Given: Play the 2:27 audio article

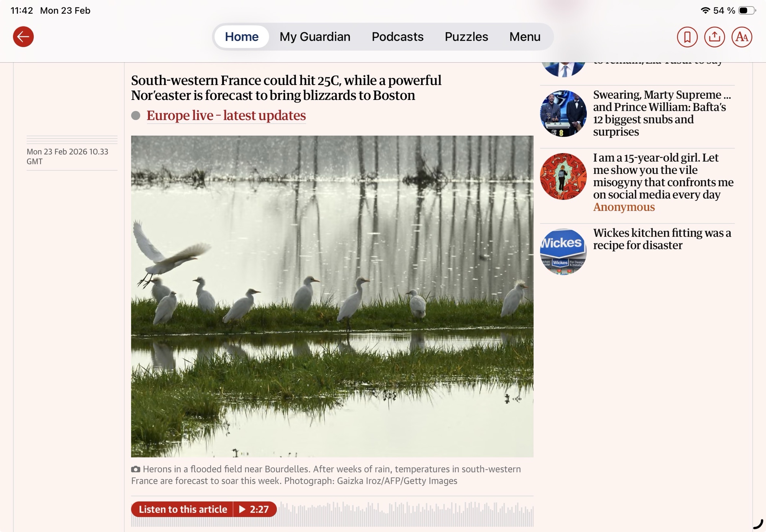Looking at the screenshot, I should [x=255, y=509].
